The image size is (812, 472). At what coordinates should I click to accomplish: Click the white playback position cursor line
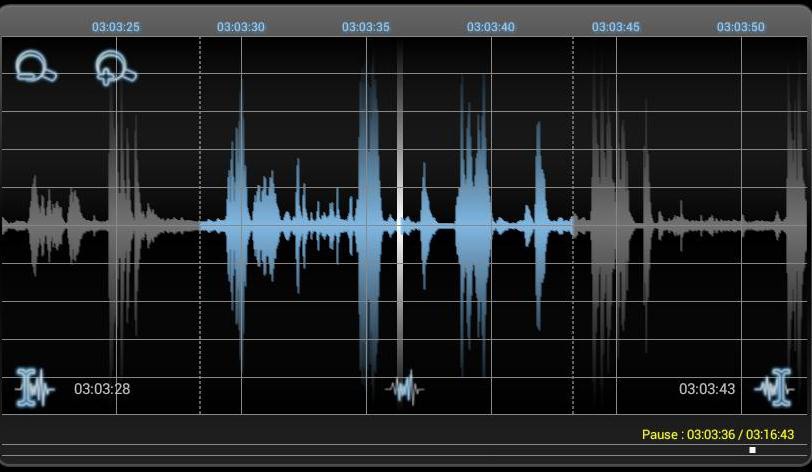coord(400,207)
